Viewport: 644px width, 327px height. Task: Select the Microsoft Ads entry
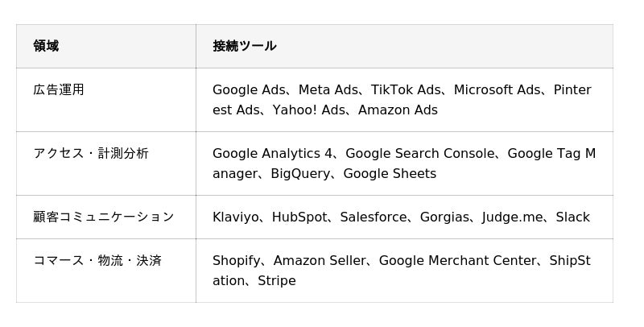tap(497, 89)
